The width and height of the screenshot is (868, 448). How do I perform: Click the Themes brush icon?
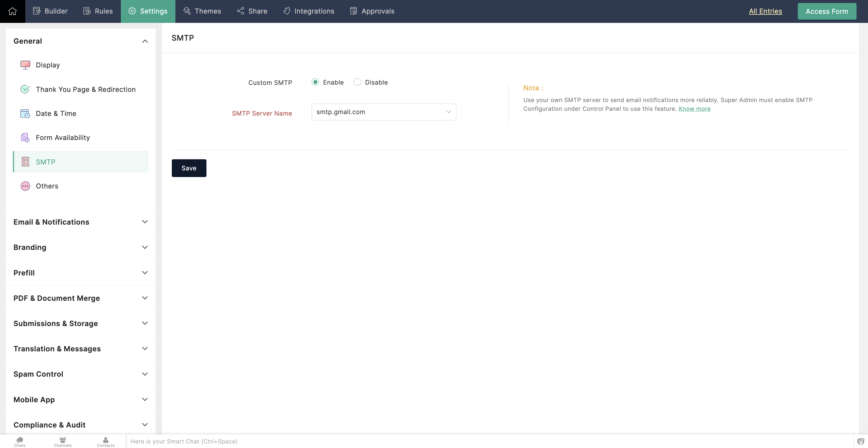[187, 11]
